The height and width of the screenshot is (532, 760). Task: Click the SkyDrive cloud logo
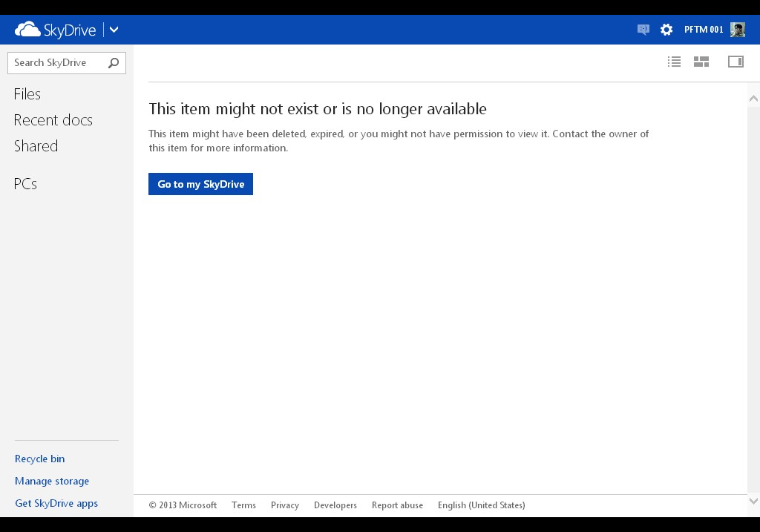point(28,30)
